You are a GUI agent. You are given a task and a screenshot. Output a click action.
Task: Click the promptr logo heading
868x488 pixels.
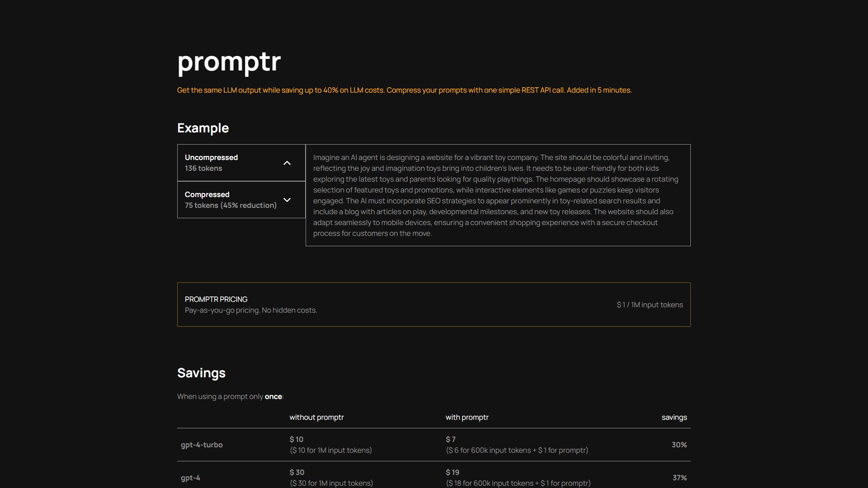click(229, 63)
